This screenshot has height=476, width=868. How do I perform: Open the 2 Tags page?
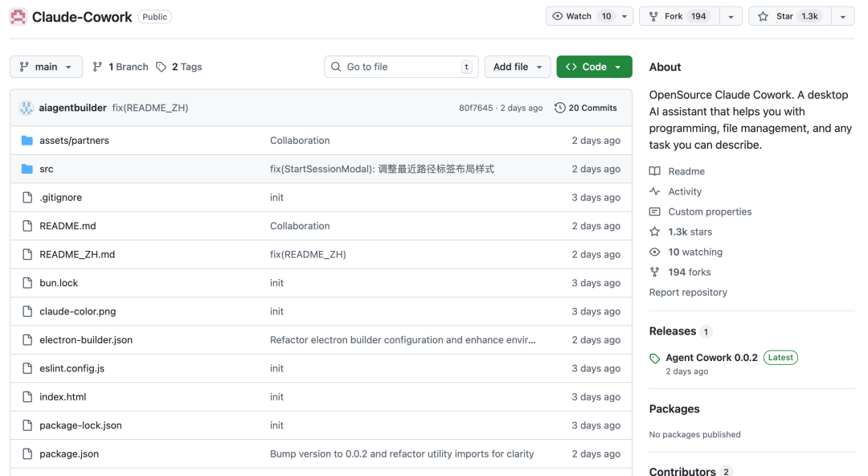179,67
